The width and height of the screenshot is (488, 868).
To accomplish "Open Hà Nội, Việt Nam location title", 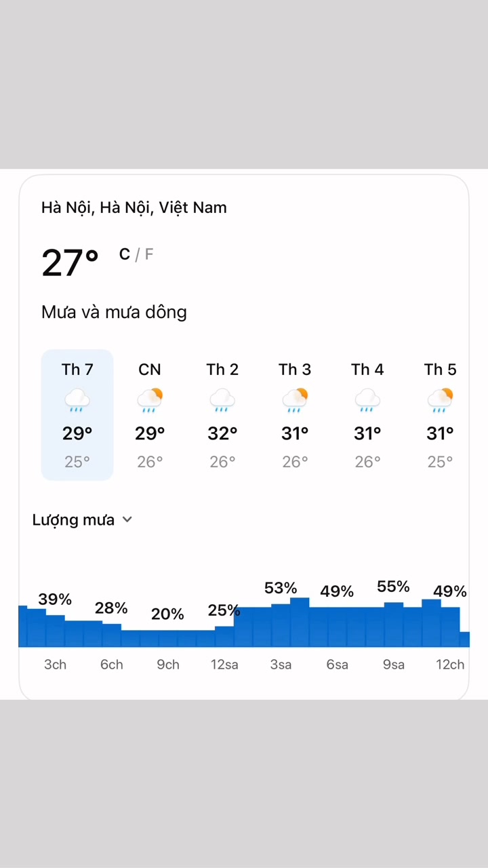I will (x=134, y=208).
